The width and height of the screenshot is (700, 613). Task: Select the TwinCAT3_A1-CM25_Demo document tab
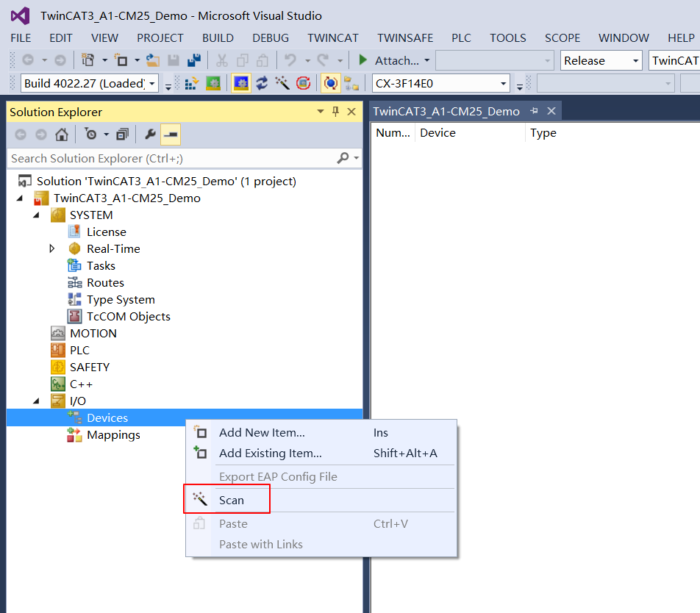[446, 111]
